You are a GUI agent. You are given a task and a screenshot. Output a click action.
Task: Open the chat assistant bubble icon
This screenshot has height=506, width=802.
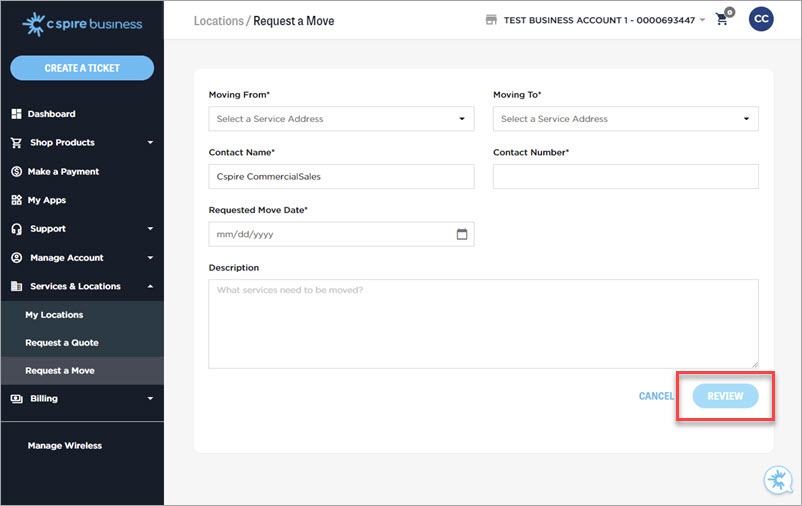click(777, 480)
